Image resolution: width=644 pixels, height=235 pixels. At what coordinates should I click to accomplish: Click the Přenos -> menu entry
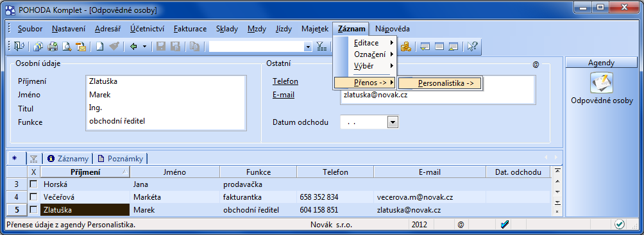[x=365, y=83]
